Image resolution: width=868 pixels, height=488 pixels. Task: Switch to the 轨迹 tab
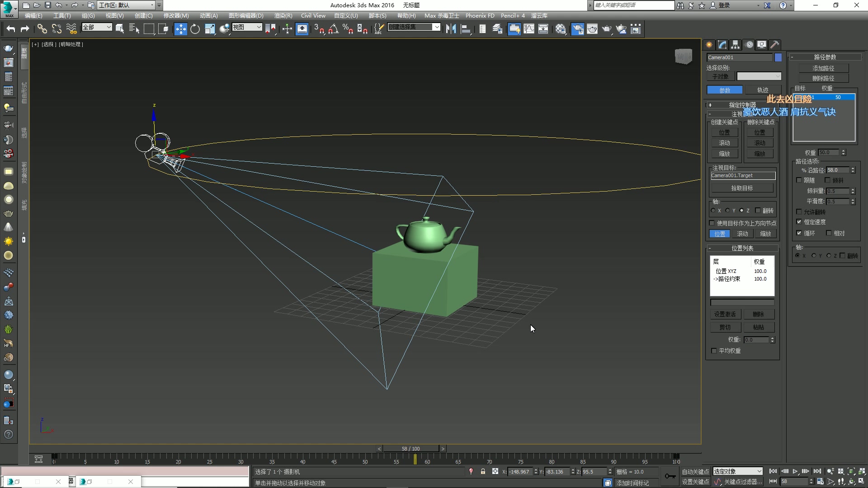(x=763, y=90)
